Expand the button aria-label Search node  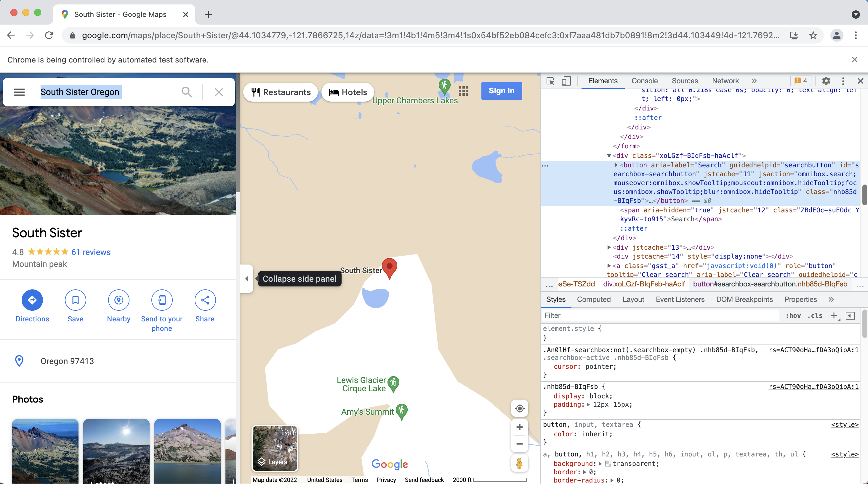tap(616, 165)
